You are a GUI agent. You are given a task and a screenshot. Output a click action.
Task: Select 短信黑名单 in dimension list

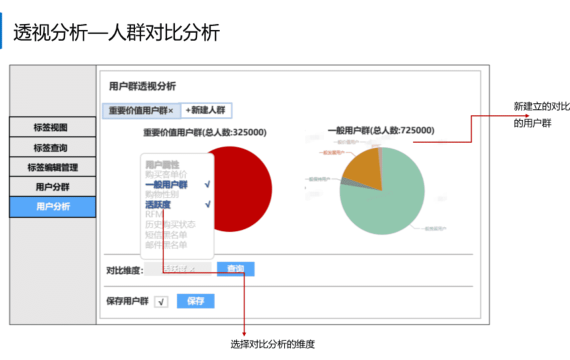(166, 235)
